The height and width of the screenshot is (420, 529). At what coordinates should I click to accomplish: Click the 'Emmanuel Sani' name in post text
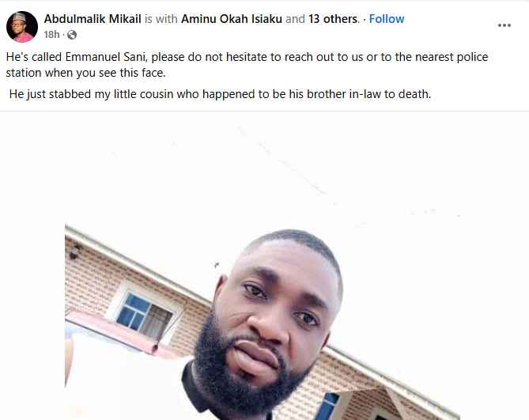[105, 57]
